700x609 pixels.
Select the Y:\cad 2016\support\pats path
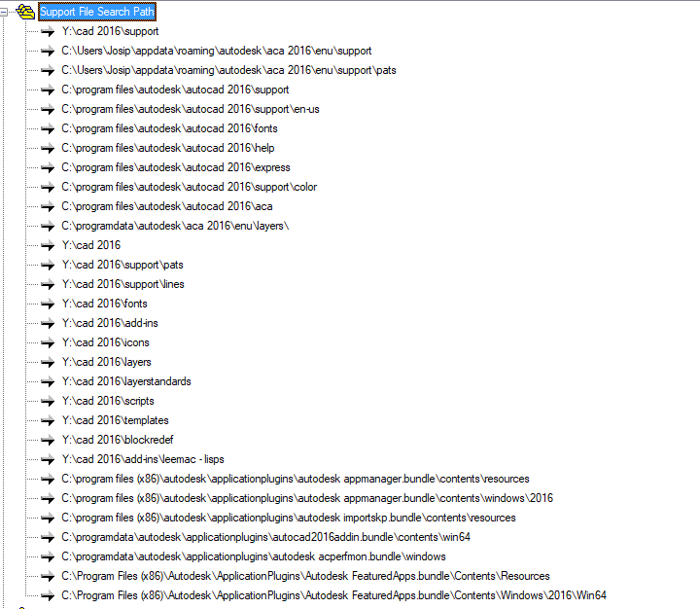(x=122, y=265)
